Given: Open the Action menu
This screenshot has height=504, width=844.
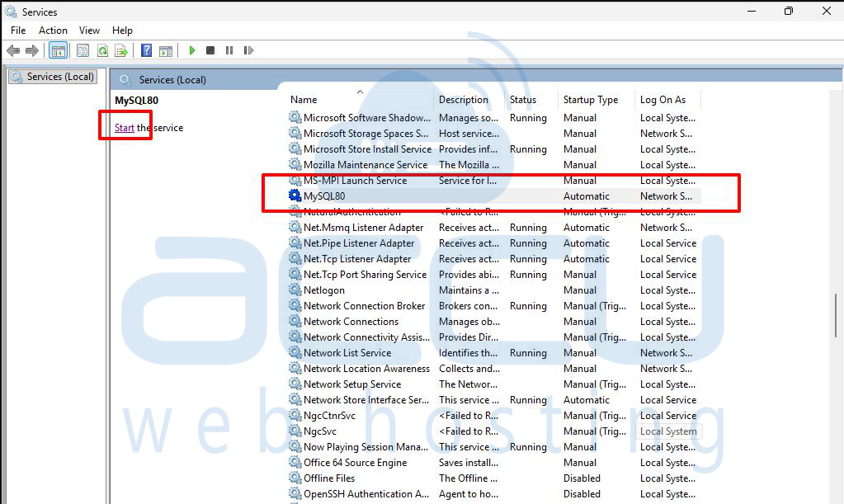Looking at the screenshot, I should [53, 31].
